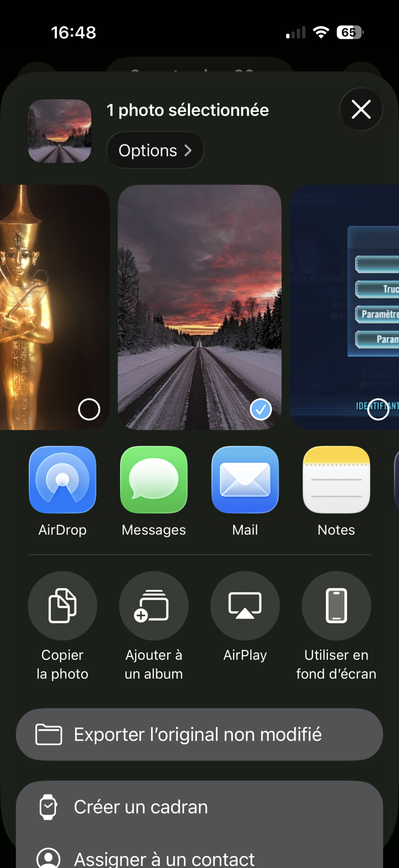Close the share sheet with X
This screenshot has width=399, height=868.
[x=361, y=110]
